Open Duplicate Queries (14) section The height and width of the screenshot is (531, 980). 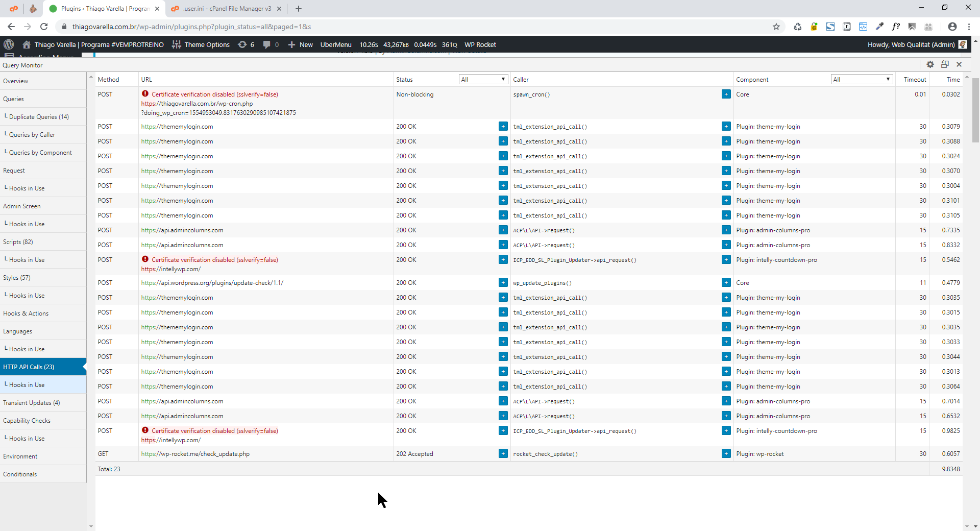43,117
